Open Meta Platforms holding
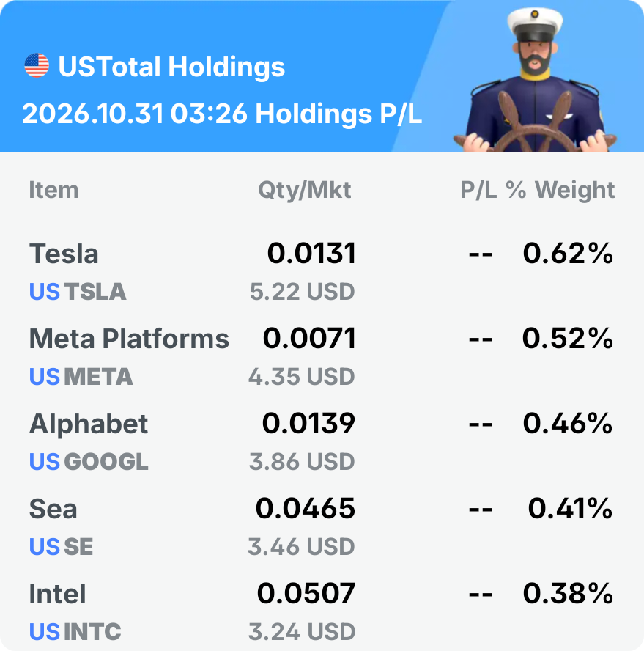644x651 pixels. 322,356
